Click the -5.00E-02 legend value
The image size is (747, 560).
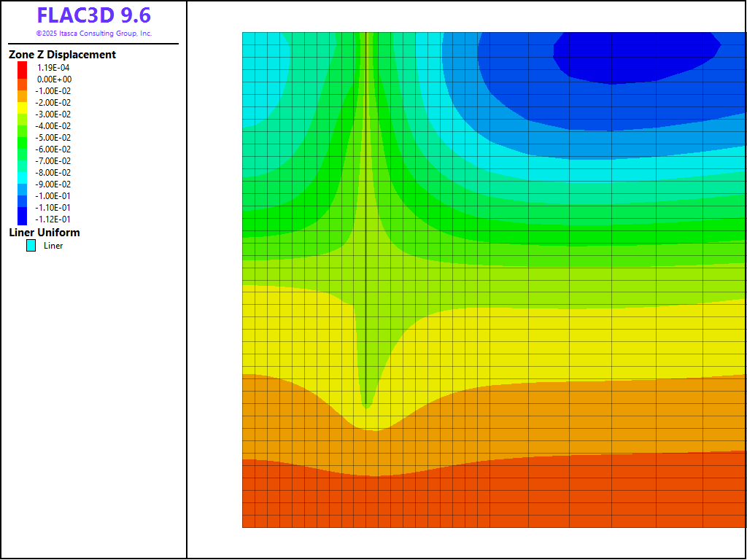pyautogui.click(x=54, y=137)
